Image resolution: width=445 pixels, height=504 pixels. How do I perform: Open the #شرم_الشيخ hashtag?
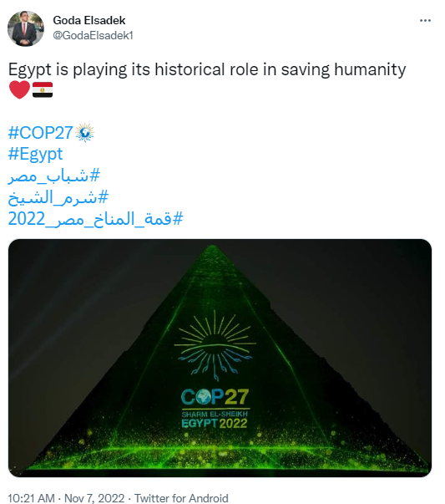point(58,197)
